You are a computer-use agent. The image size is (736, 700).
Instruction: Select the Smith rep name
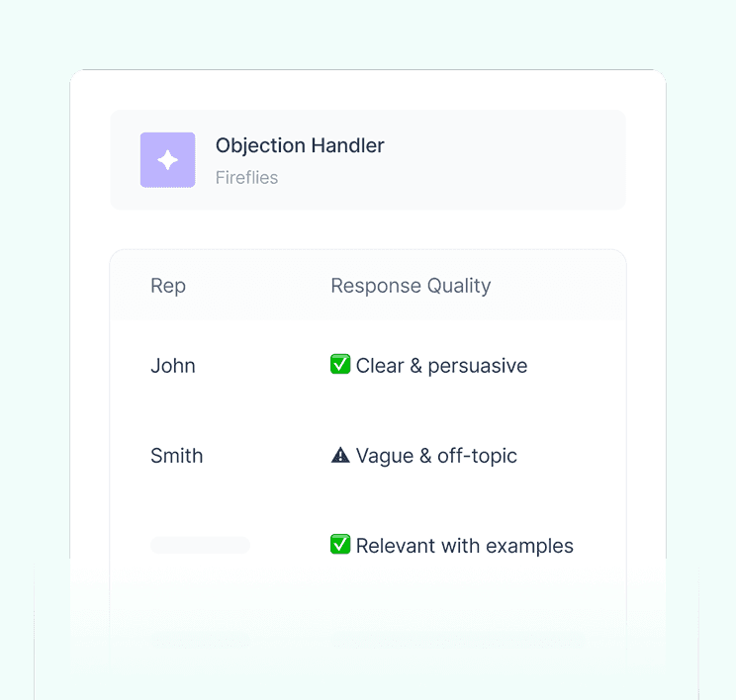(x=176, y=456)
